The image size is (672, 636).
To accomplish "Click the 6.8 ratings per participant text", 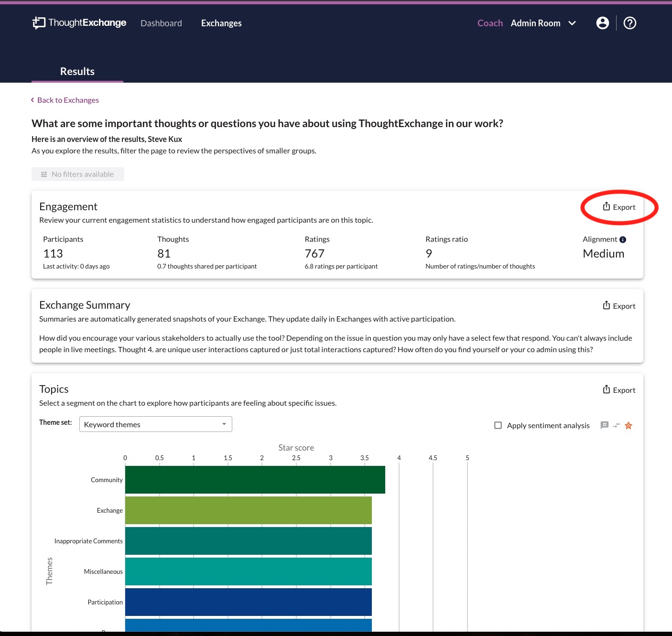I will tap(341, 266).
